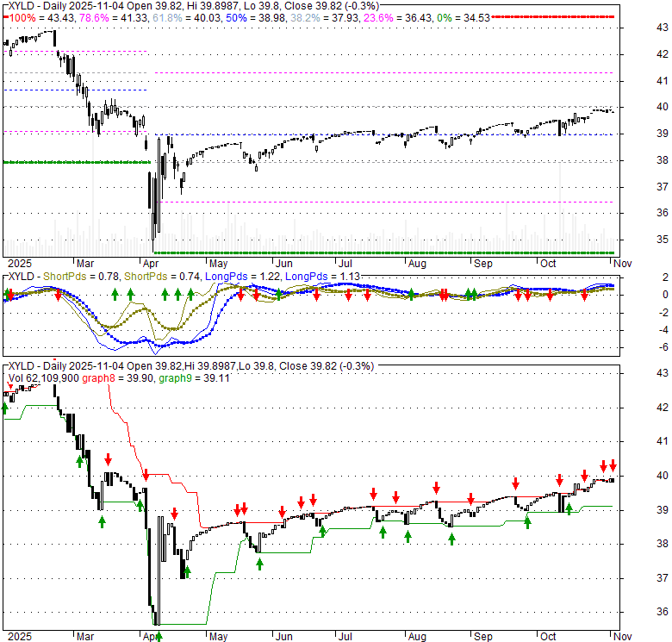
Task: Click 'Sep' on the top chart's time axis
Action: pos(483,264)
